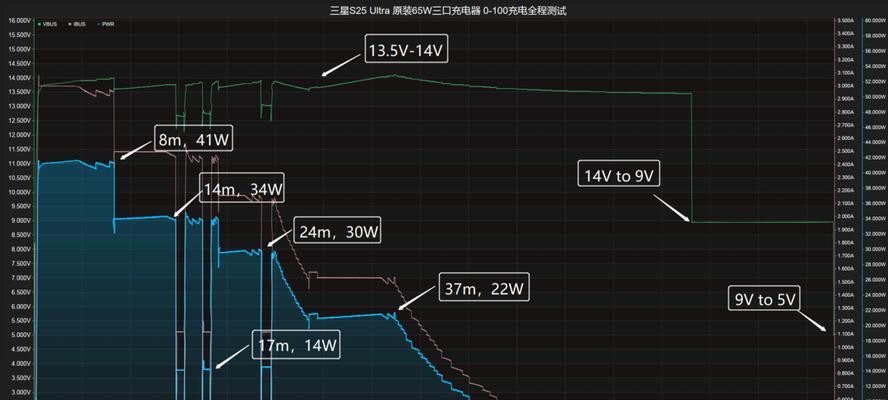Click the 5.000V label on the voltage axis
The height and width of the screenshot is (400, 888).
tap(19, 335)
